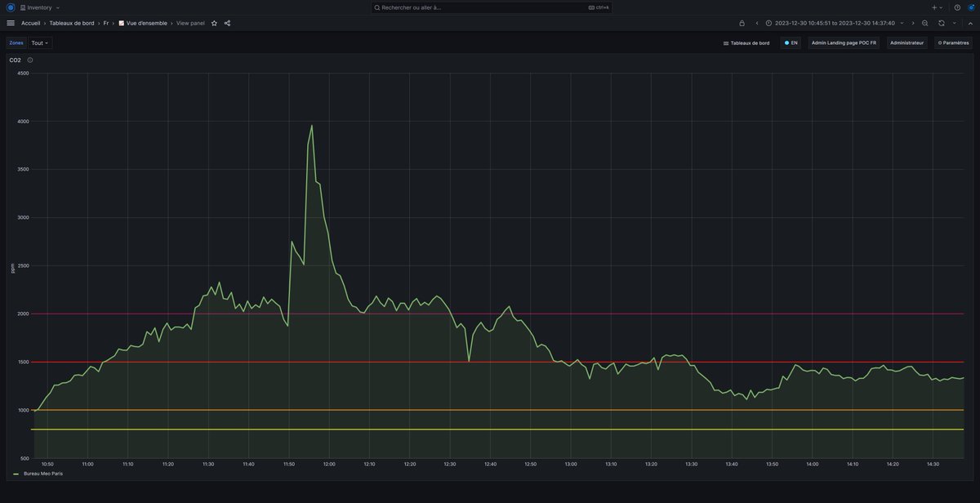The image size is (980, 503).
Task: Open the Tout filter dropdown
Action: [38, 42]
